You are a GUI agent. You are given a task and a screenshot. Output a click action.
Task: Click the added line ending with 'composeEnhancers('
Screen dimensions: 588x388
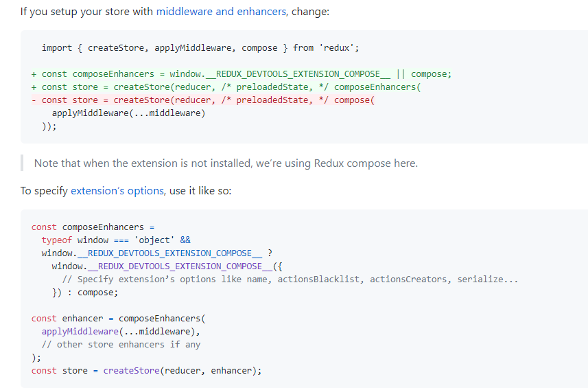pyautogui.click(x=226, y=87)
